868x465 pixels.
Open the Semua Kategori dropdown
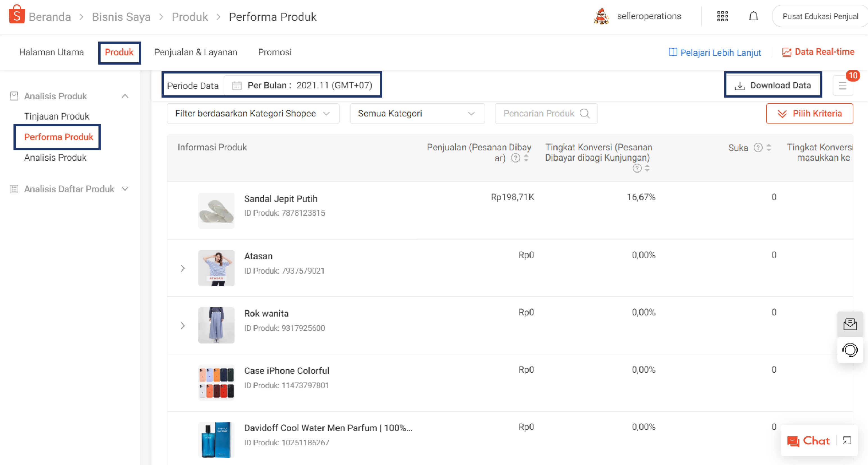coord(417,114)
